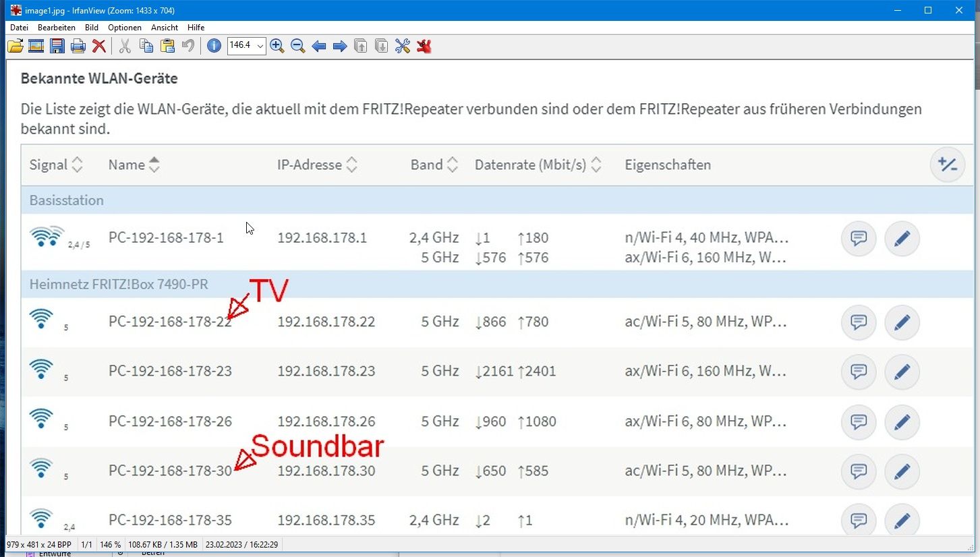
Task: Open a file with the folder icon
Action: tap(15, 46)
